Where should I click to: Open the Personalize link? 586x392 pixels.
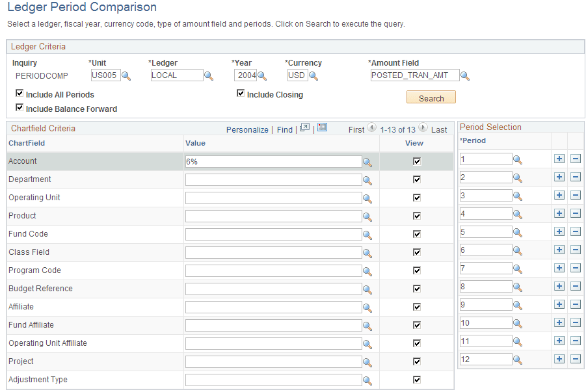(x=247, y=130)
